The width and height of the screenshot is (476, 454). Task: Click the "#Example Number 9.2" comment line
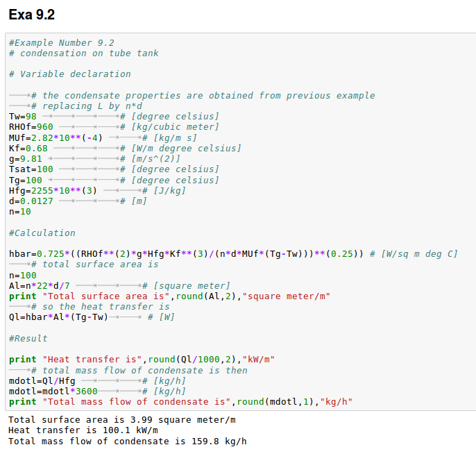click(61, 42)
